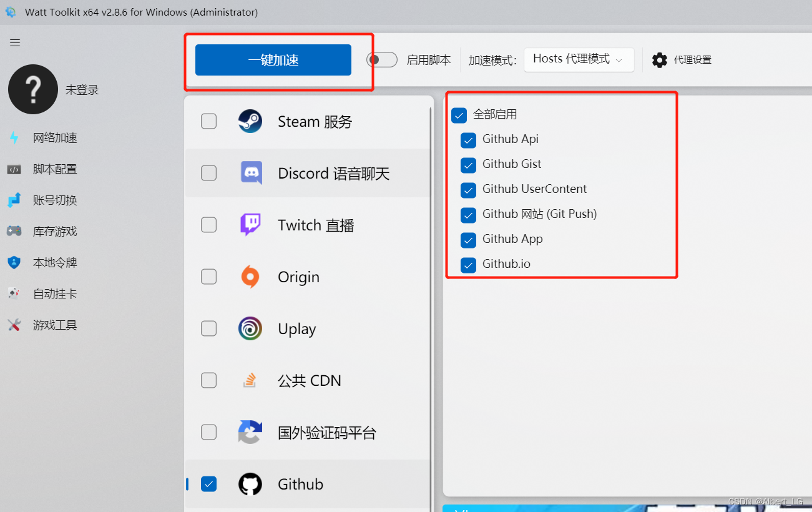Toggle the Github 网站 (Git Push) option
Image resolution: width=812 pixels, height=512 pixels.
[468, 215]
